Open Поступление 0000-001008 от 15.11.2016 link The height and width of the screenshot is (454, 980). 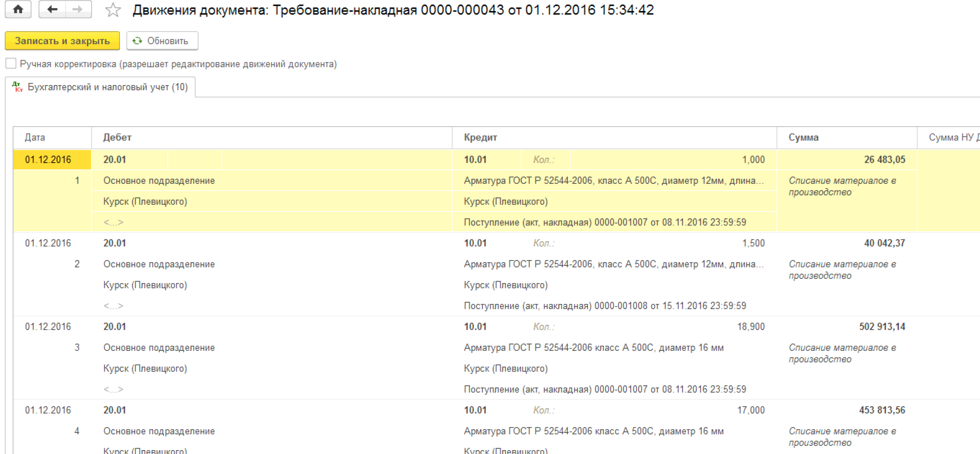pos(605,306)
